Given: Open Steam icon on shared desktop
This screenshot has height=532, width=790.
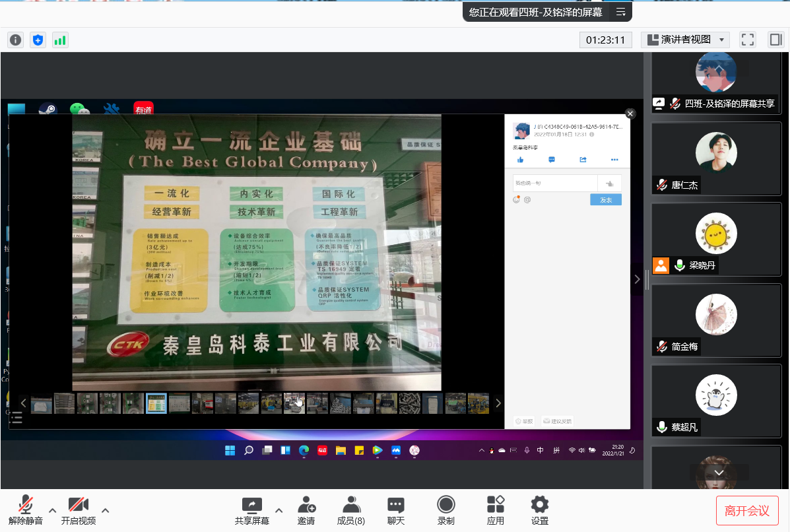Looking at the screenshot, I should point(48,109).
